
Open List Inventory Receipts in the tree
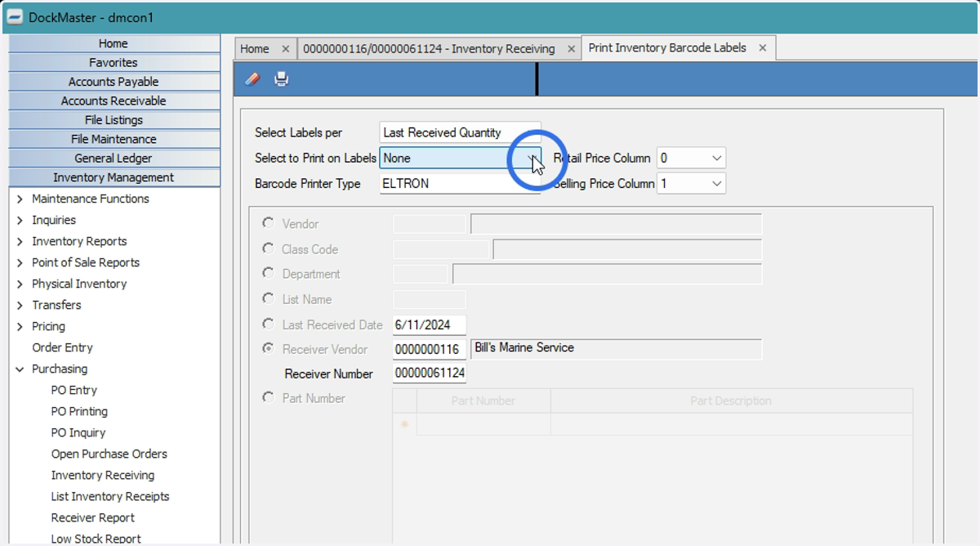tap(110, 496)
